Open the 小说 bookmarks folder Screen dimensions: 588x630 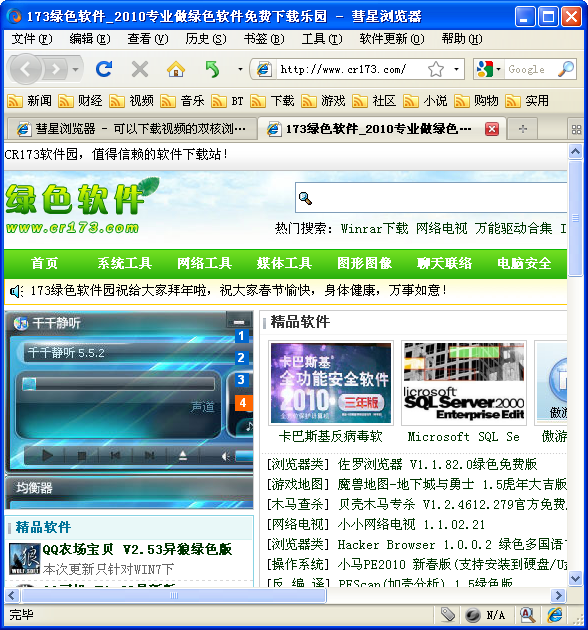[425, 101]
